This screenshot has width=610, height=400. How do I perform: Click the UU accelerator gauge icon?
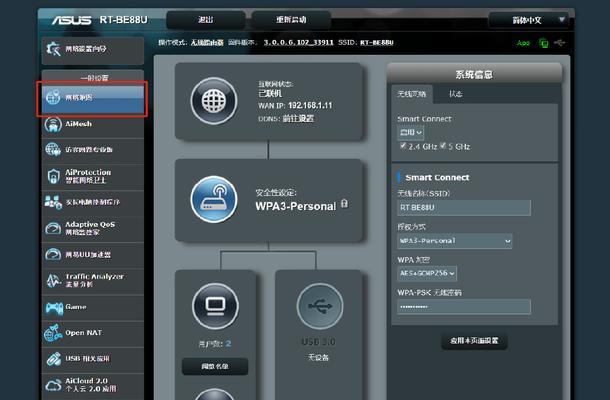click(53, 254)
